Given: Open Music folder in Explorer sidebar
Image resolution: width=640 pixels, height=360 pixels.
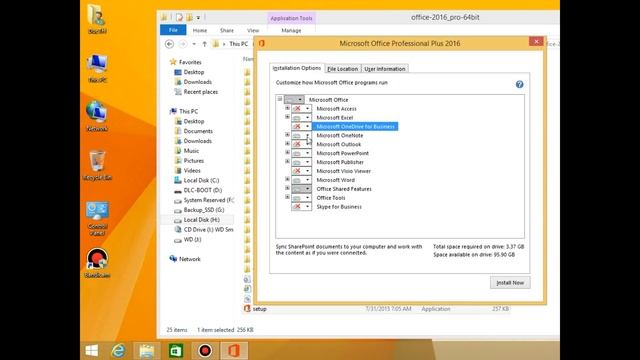Looking at the screenshot, I should (x=191, y=151).
